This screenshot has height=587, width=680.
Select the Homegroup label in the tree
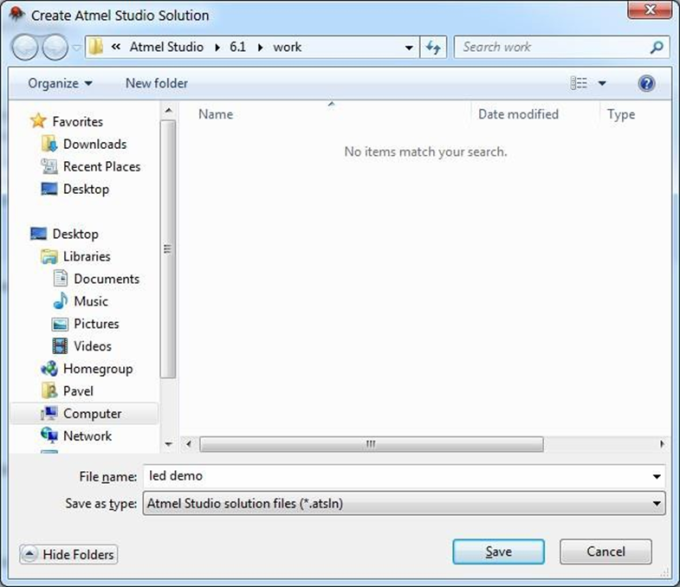pyautogui.click(x=98, y=369)
